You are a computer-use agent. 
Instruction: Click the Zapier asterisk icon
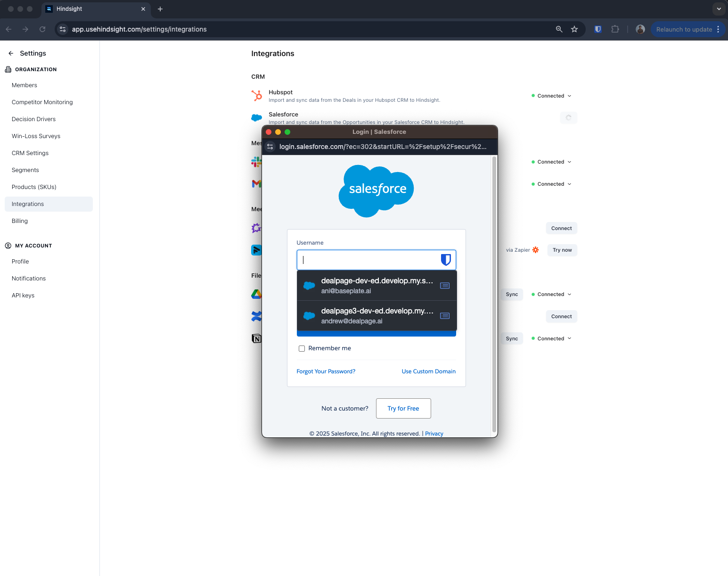click(x=535, y=250)
